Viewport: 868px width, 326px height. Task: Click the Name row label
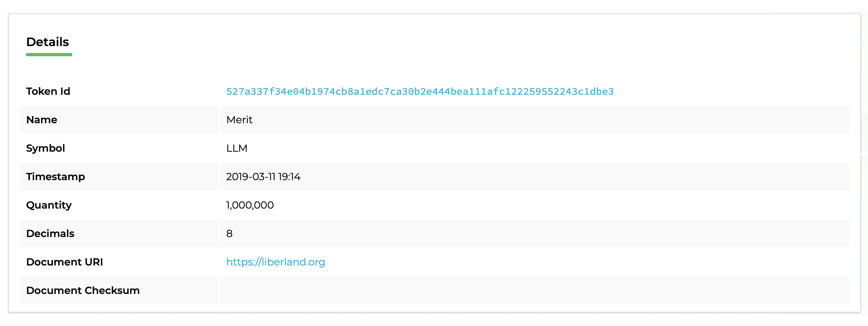[x=42, y=120]
